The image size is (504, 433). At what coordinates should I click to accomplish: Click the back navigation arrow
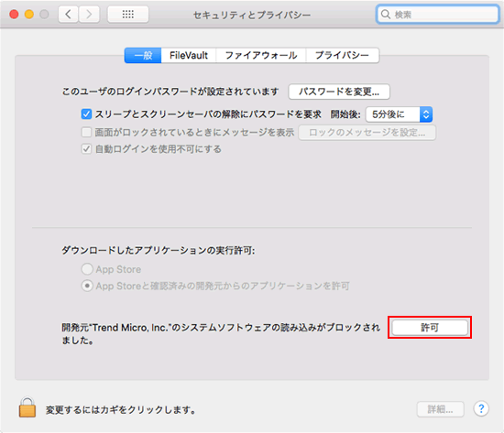coord(68,15)
